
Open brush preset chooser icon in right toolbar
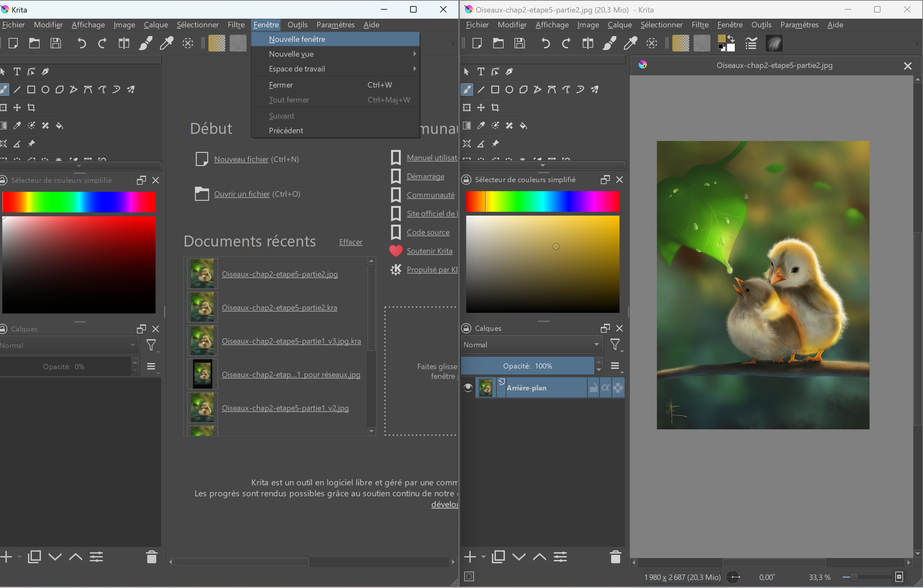[773, 43]
